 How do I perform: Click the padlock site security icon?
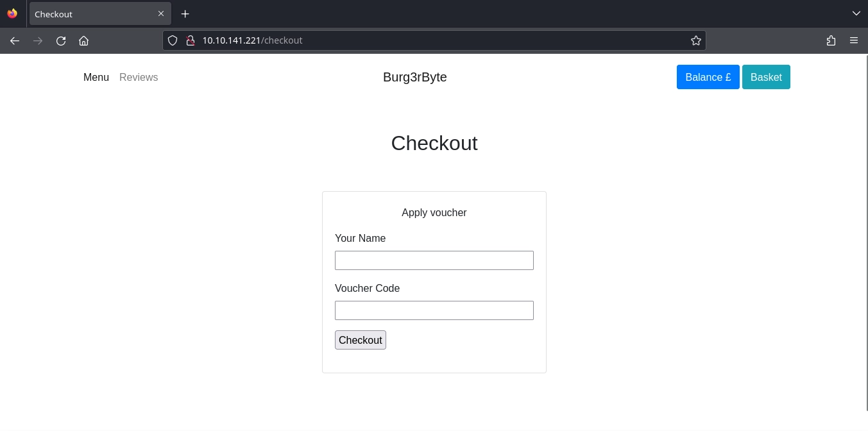(x=191, y=40)
